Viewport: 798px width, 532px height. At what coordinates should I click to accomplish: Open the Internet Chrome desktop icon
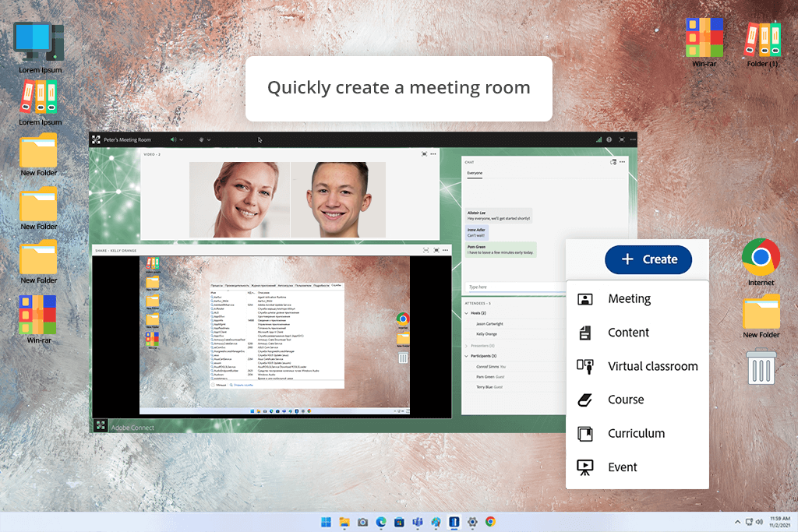pyautogui.click(x=761, y=262)
